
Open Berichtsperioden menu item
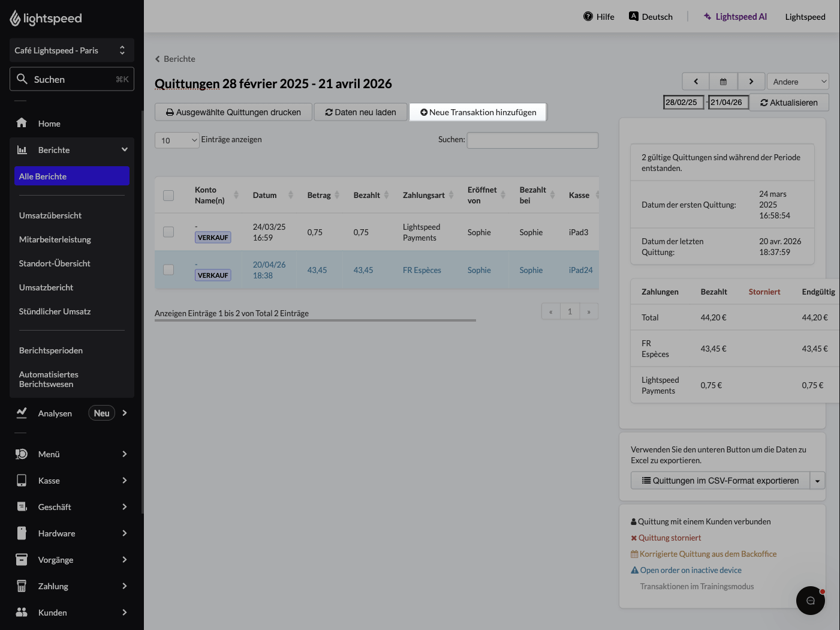pos(51,350)
